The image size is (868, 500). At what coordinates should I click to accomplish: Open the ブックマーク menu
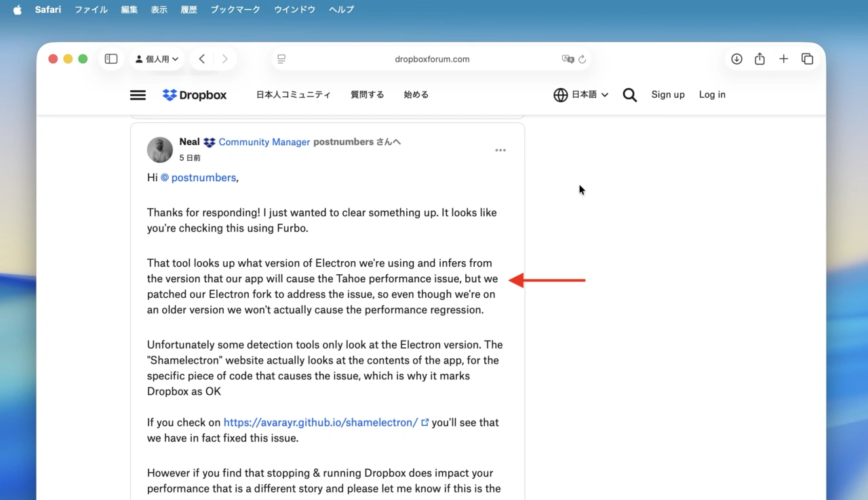click(235, 9)
